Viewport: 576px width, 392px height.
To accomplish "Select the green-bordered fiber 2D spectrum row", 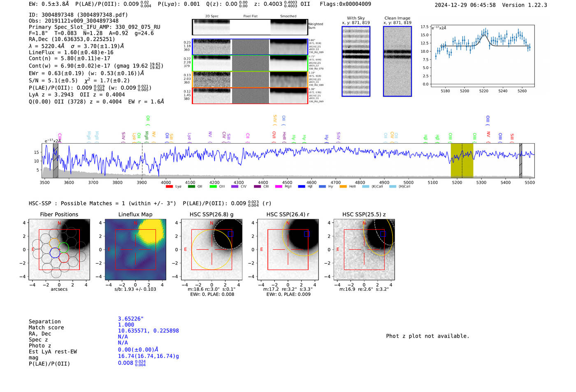I will (250, 63).
